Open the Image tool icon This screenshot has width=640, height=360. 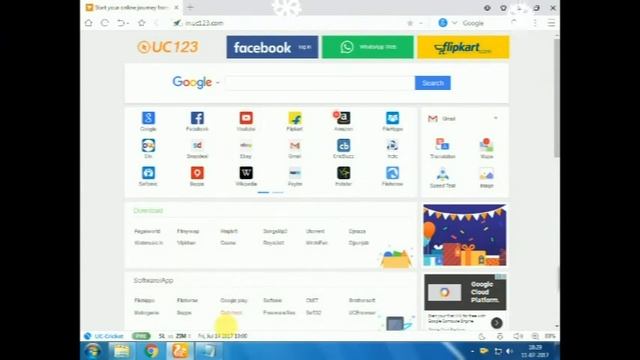pyautogui.click(x=487, y=178)
